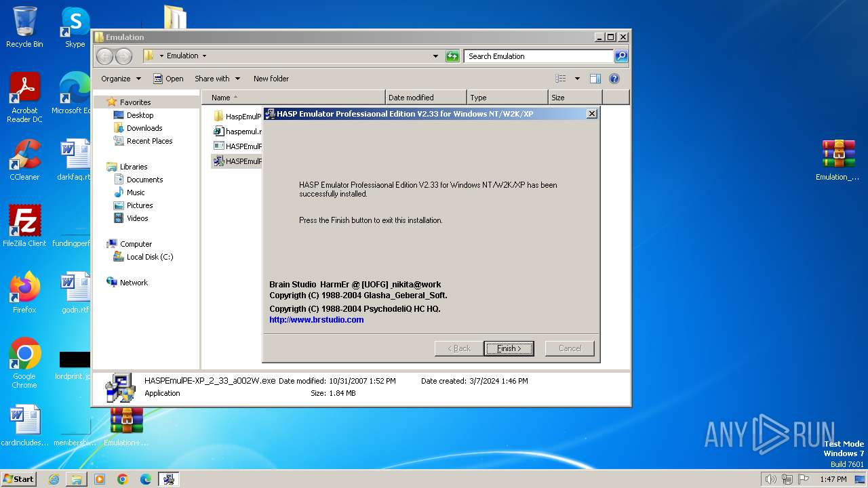Open Windows Media Player taskbar icon
868x488 pixels.
pyautogui.click(x=100, y=479)
